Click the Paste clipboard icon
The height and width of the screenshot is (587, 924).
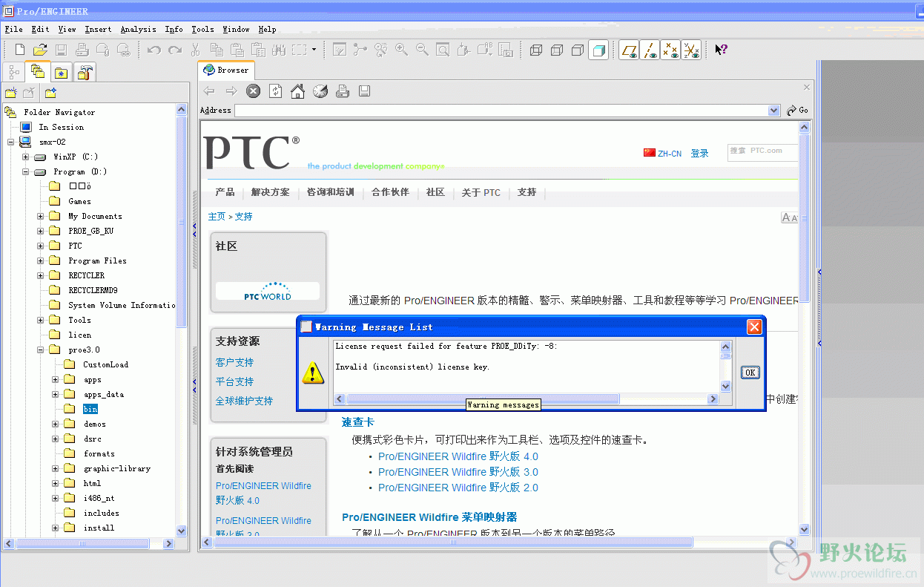coord(237,50)
